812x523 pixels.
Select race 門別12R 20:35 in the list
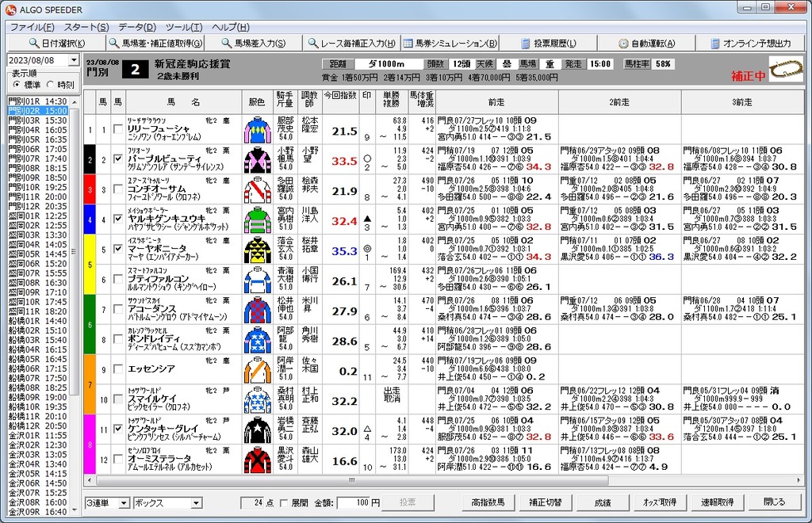(x=38, y=206)
